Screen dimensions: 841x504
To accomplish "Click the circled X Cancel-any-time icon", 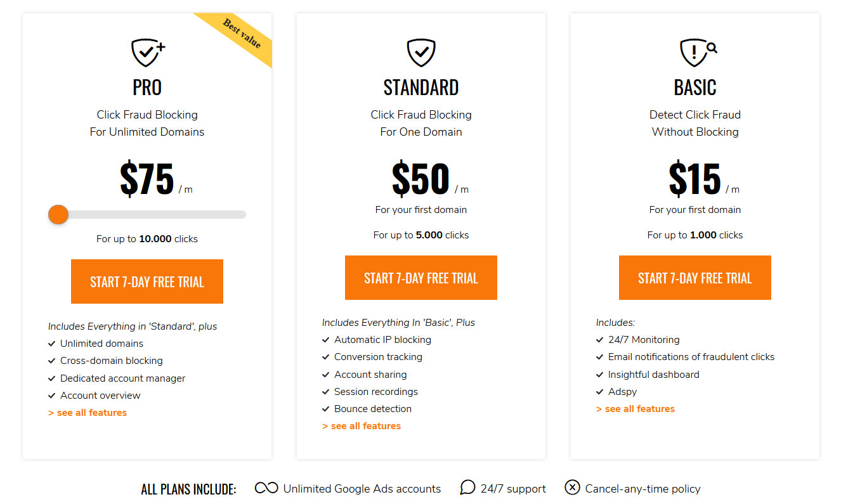I will click(x=572, y=488).
